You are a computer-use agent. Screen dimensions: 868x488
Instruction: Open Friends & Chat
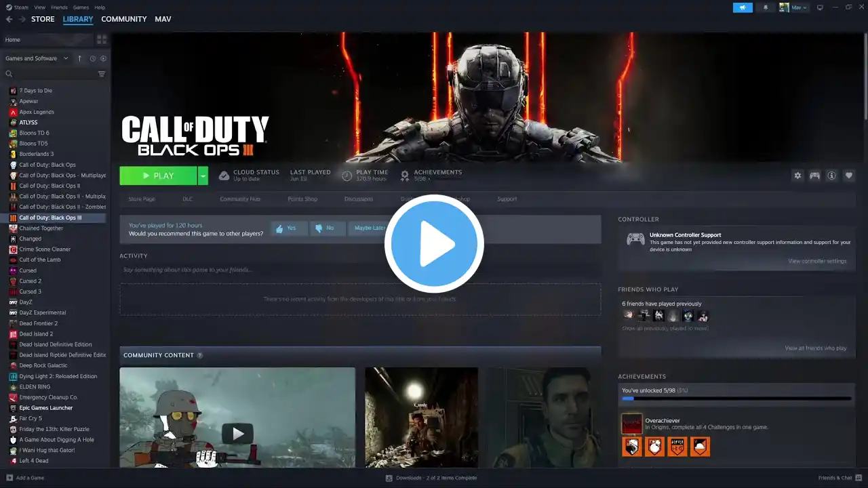839,478
